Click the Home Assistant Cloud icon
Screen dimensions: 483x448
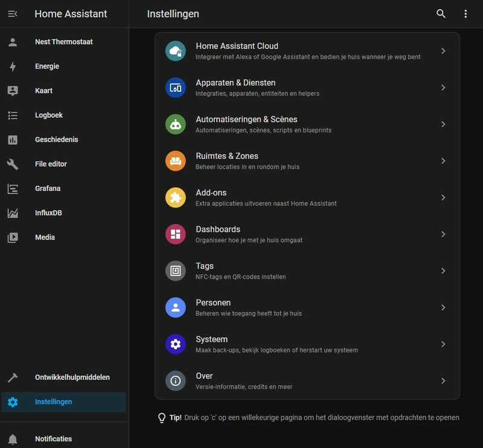176,51
